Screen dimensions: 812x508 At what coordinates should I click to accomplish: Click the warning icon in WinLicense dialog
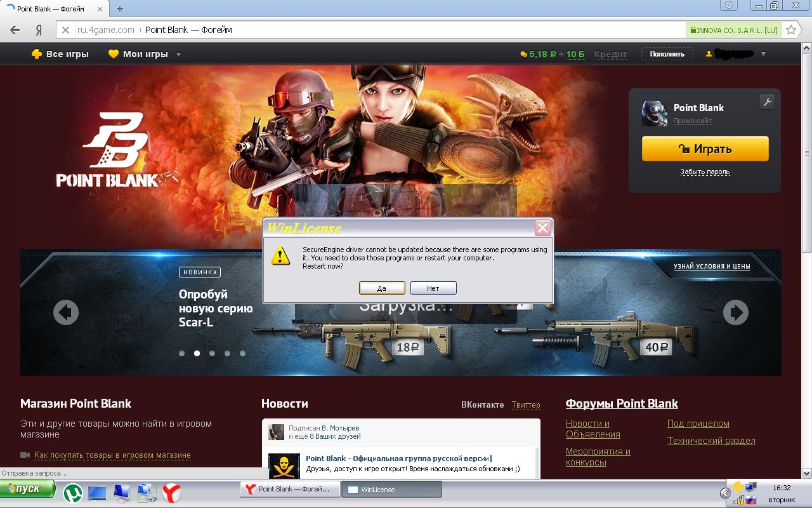pos(280,256)
